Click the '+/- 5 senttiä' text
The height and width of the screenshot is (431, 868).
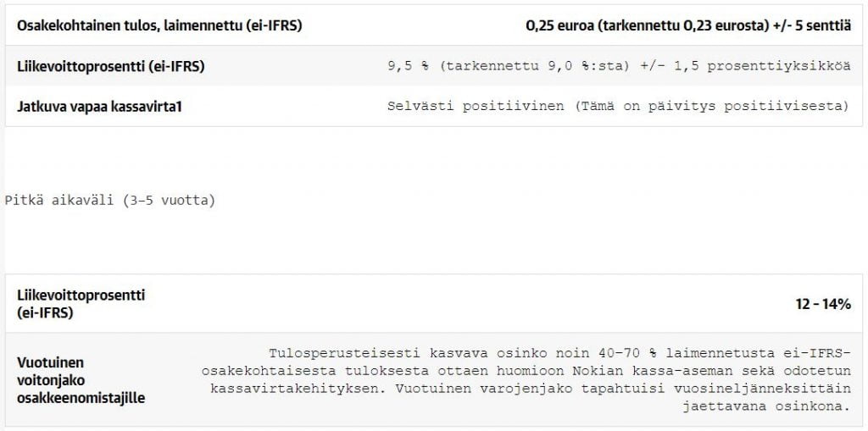click(x=811, y=25)
